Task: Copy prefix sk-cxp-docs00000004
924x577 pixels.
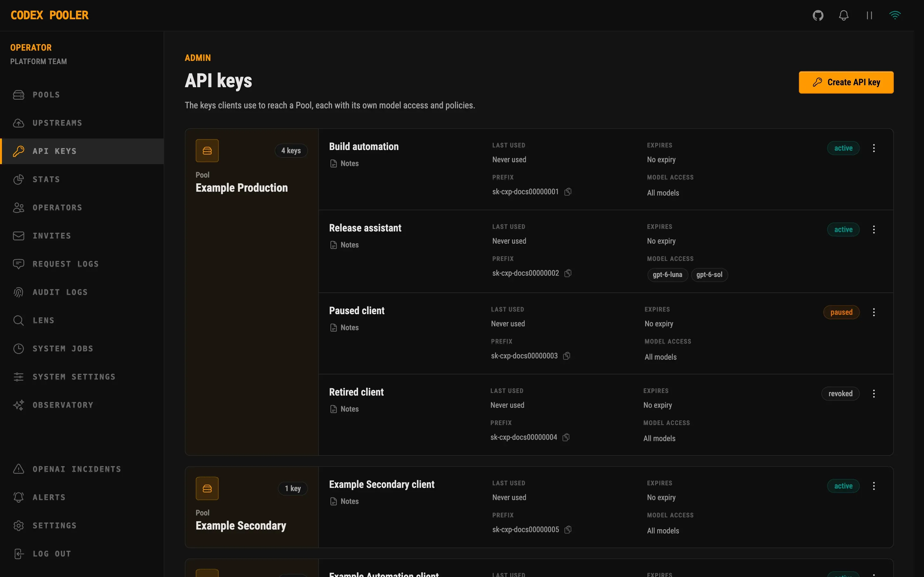Action: tap(566, 437)
